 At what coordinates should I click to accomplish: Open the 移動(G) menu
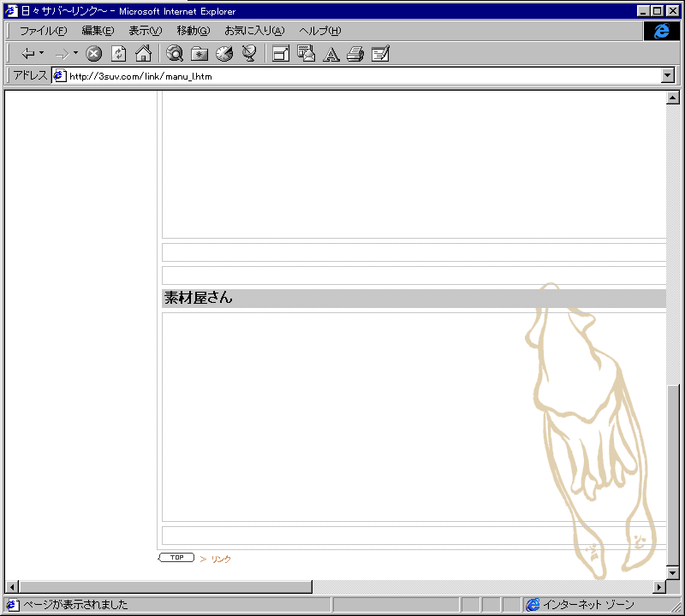[194, 31]
